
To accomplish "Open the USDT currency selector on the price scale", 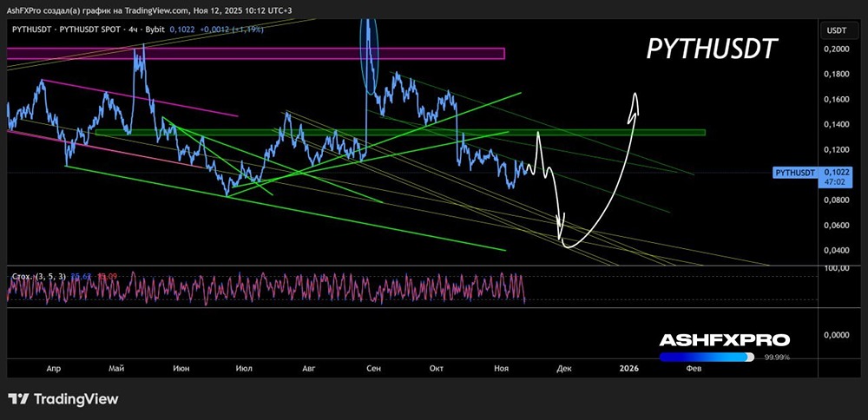I will [x=836, y=30].
